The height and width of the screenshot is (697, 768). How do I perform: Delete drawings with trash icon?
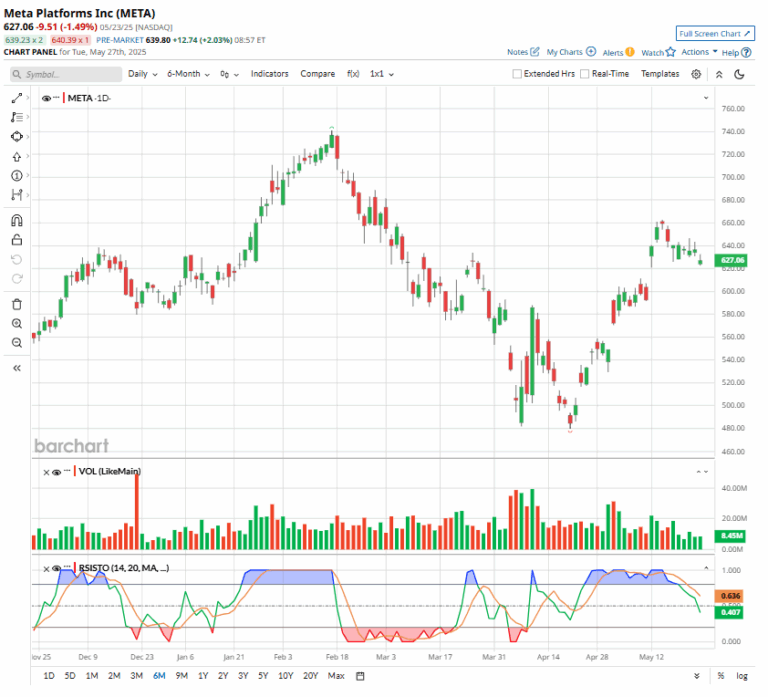click(17, 304)
